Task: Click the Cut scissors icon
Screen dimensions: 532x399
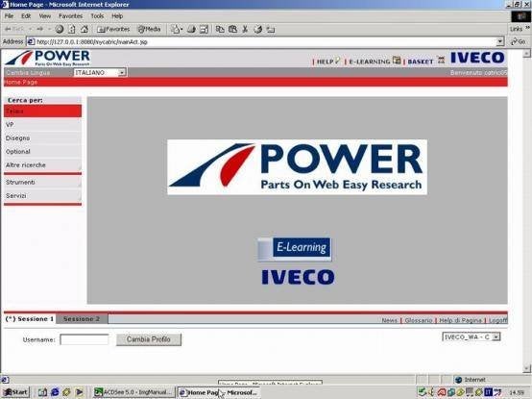Action: point(245,29)
